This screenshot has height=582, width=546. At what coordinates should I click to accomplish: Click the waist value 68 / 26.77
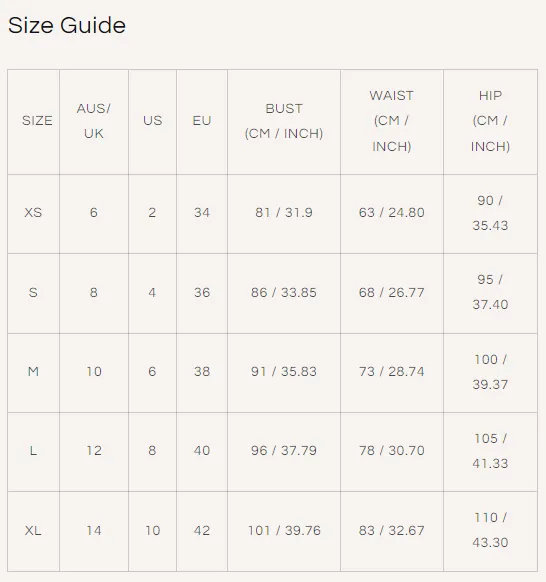(x=392, y=292)
